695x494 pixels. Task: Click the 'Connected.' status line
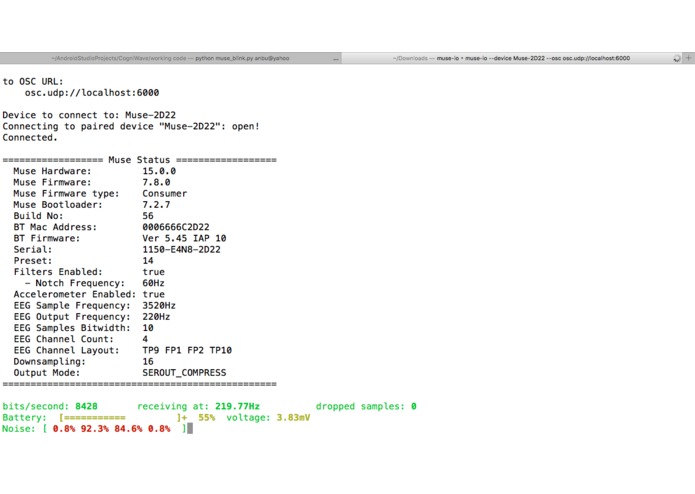pyautogui.click(x=30, y=137)
